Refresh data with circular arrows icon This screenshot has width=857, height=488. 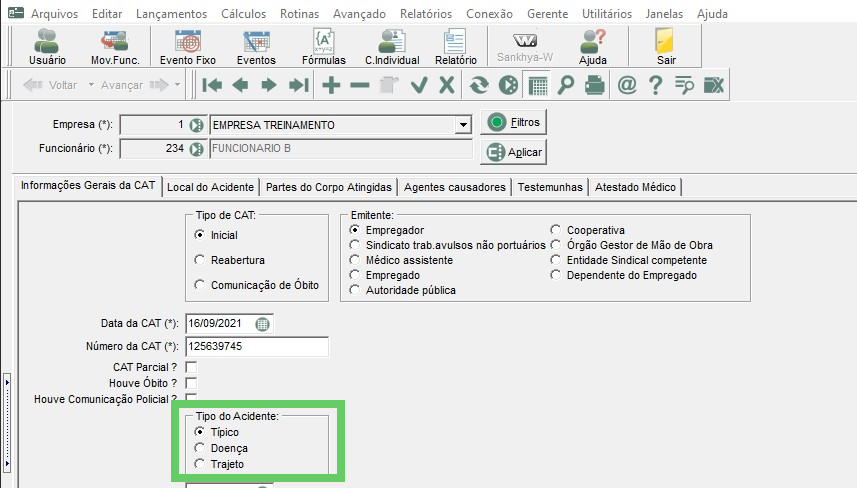pyautogui.click(x=479, y=85)
